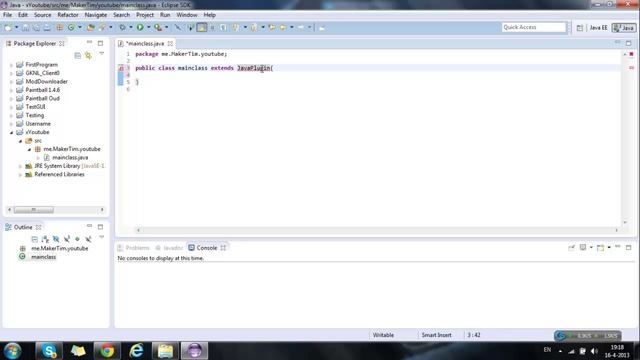This screenshot has height=360, width=640.
Task: Open the Project menu
Action: pos(145,15)
